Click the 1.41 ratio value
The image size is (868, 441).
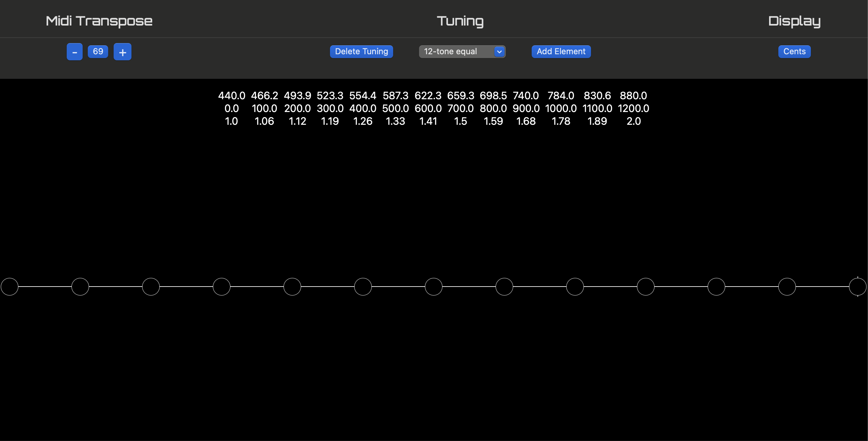pyautogui.click(x=428, y=121)
